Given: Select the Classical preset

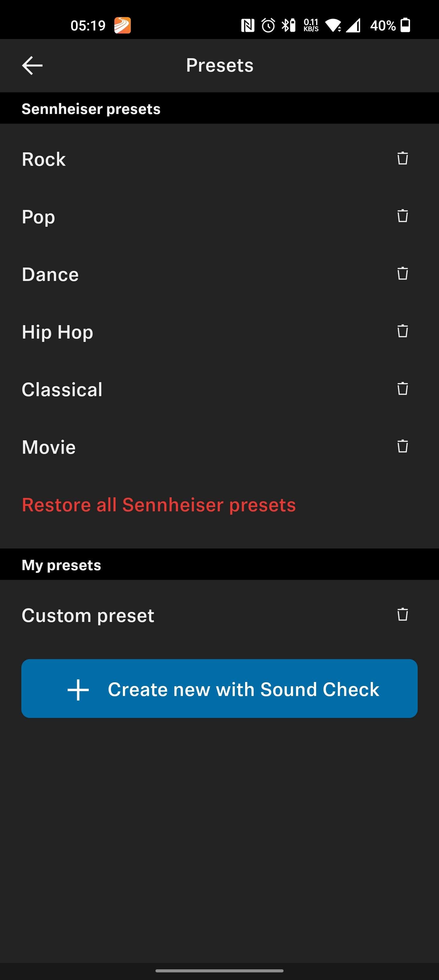Looking at the screenshot, I should click(x=62, y=389).
